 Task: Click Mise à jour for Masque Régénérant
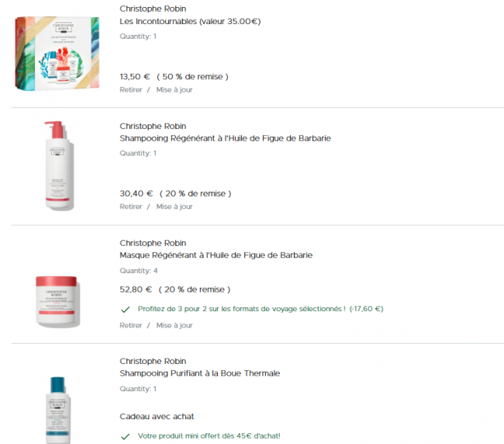pos(174,325)
